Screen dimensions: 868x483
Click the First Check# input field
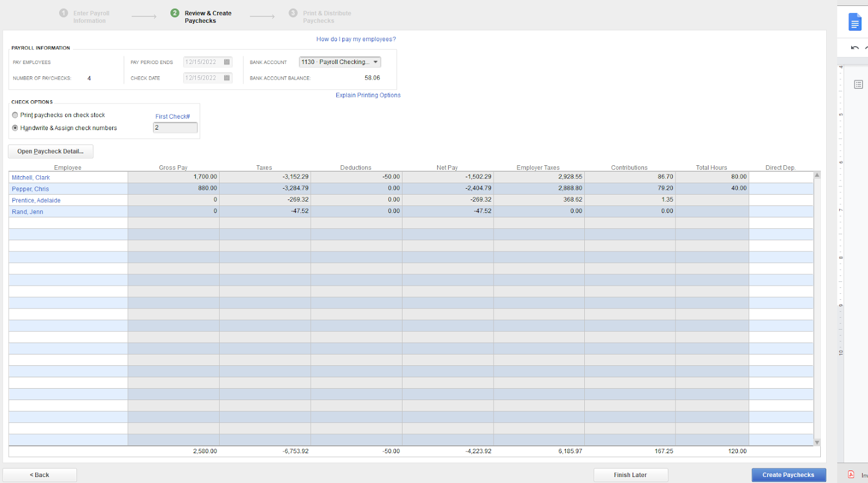coord(175,127)
